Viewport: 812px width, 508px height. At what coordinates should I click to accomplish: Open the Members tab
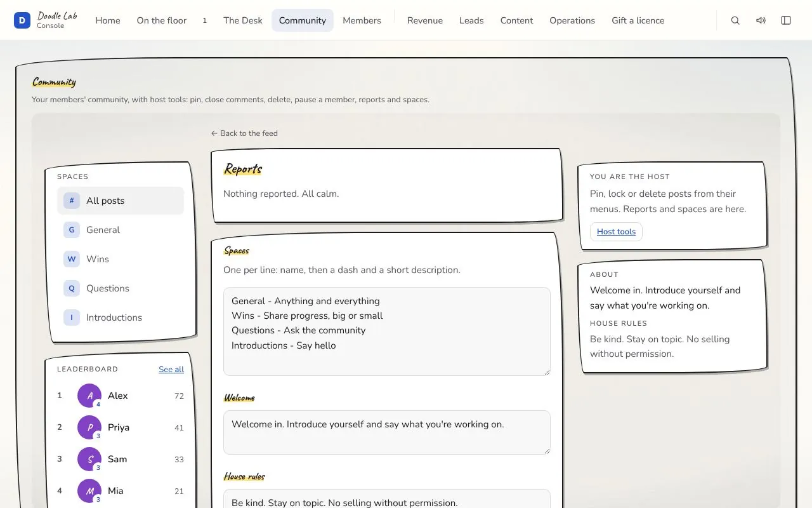coord(362,20)
